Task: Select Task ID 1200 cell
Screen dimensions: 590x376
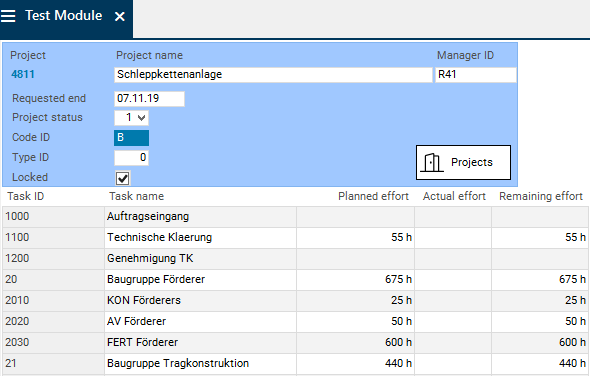Action: pos(53,259)
